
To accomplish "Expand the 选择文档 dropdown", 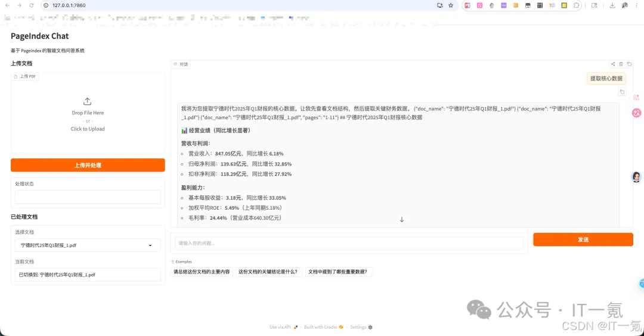I will (x=88, y=245).
